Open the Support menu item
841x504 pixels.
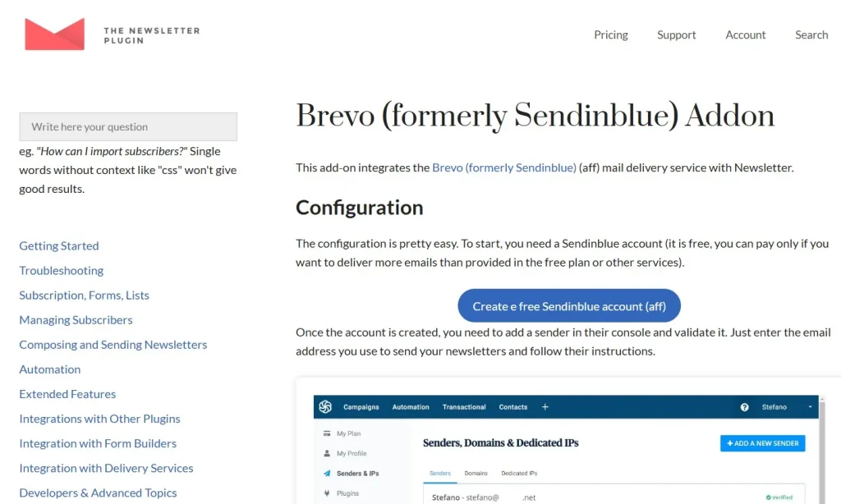click(677, 34)
